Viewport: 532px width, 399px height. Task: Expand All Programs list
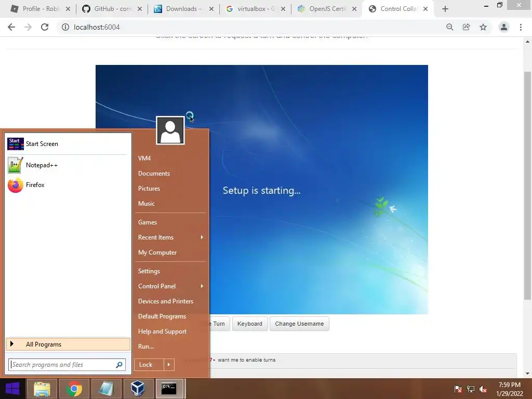[x=68, y=344]
